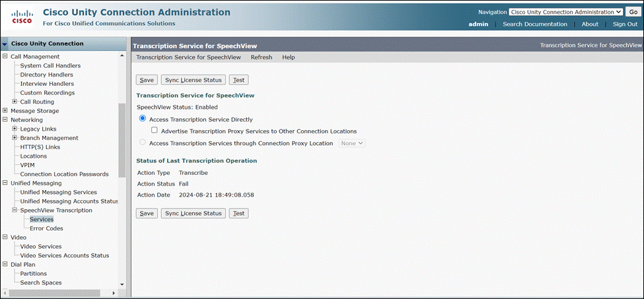The image size is (644, 299).
Task: Expand the Legacy Links tree node
Action: click(15, 129)
